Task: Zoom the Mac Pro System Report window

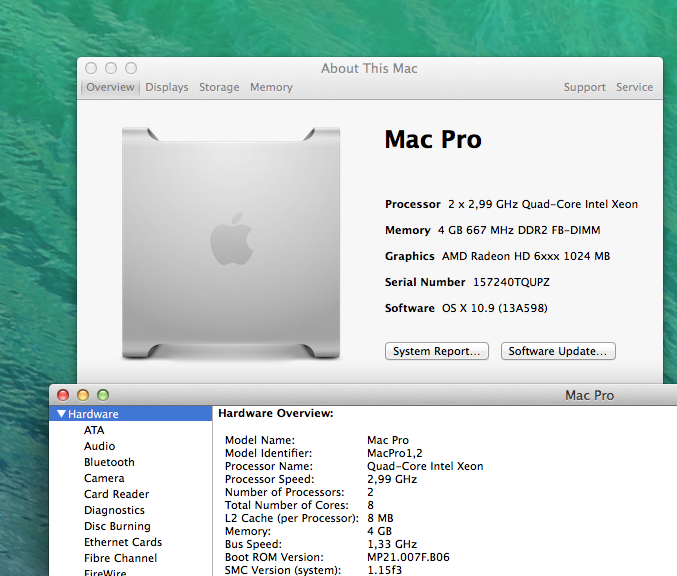Action: (103, 395)
